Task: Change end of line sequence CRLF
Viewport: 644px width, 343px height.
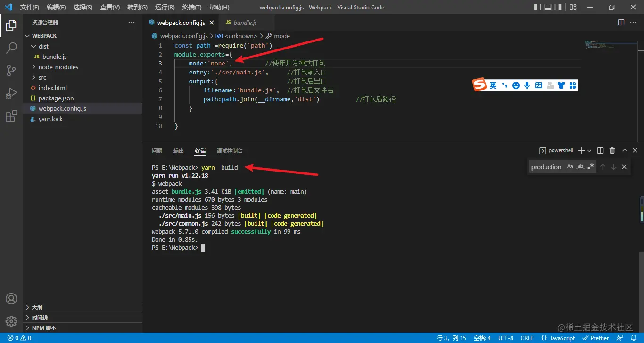Action: click(x=527, y=338)
